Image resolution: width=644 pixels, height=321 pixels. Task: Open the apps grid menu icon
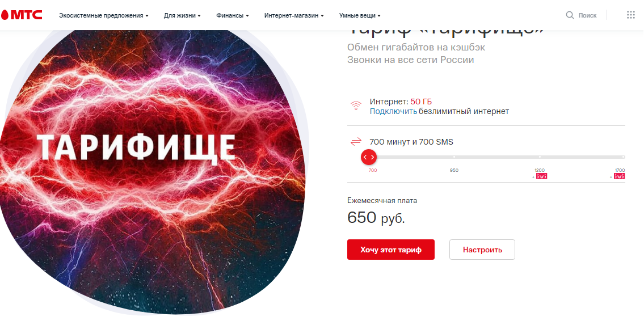click(630, 15)
